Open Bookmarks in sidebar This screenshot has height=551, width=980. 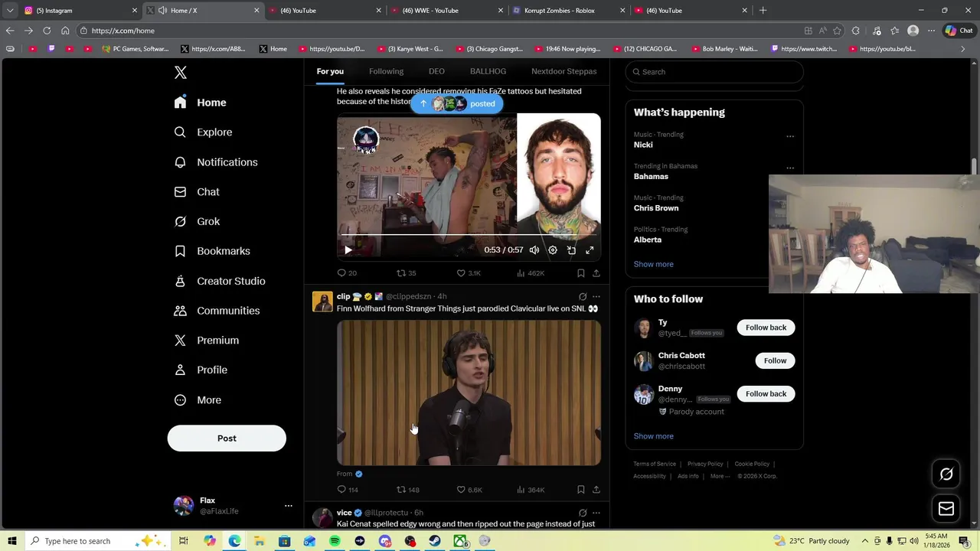click(212, 251)
